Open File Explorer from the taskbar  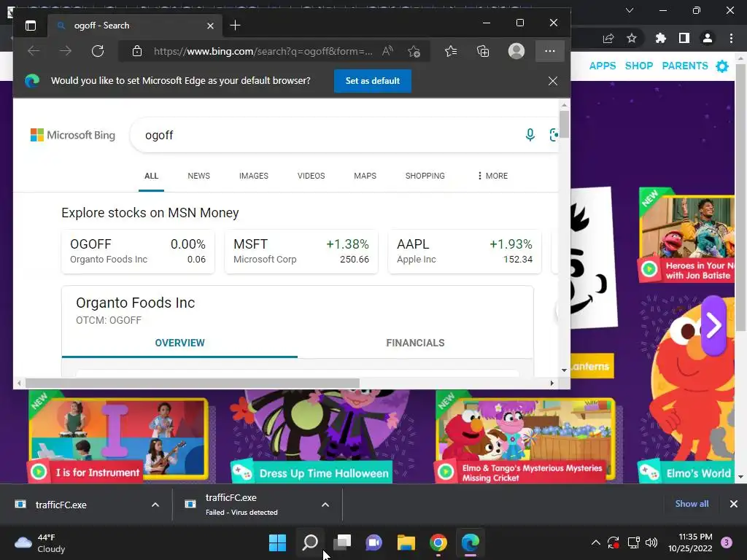tap(406, 542)
